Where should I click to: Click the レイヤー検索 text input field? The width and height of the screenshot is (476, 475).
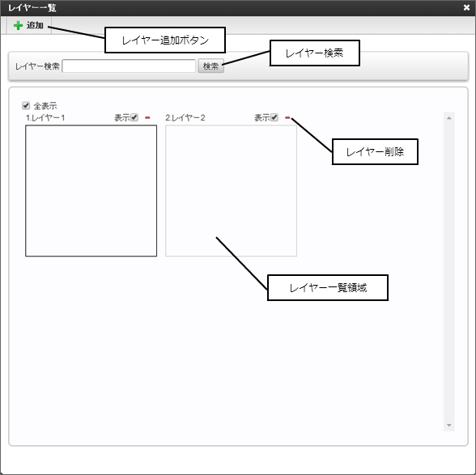pos(129,66)
